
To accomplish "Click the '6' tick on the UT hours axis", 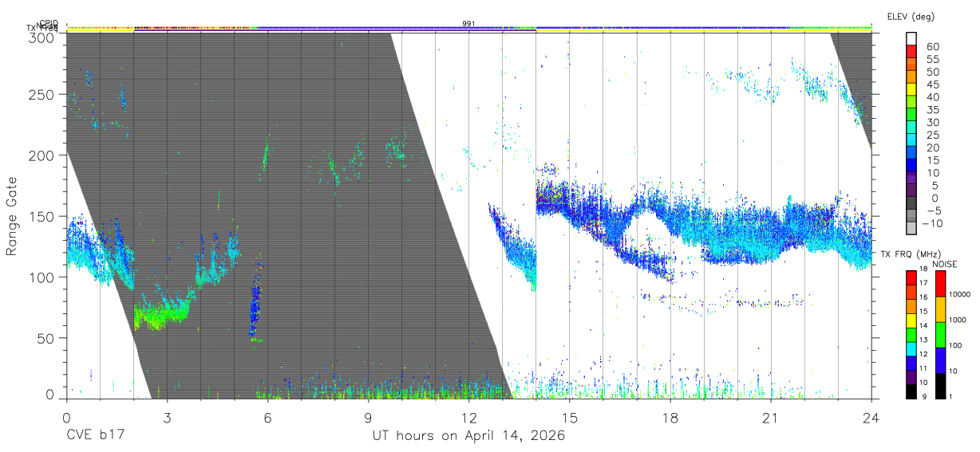I will pyautogui.click(x=267, y=418).
